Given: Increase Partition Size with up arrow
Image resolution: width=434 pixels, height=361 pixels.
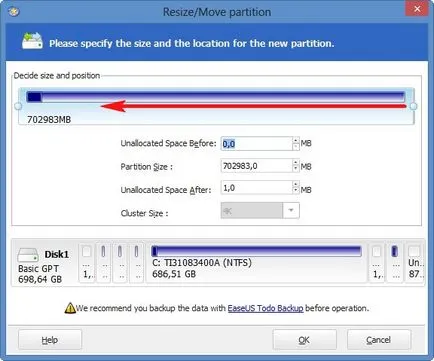Looking at the screenshot, I should 296,162.
